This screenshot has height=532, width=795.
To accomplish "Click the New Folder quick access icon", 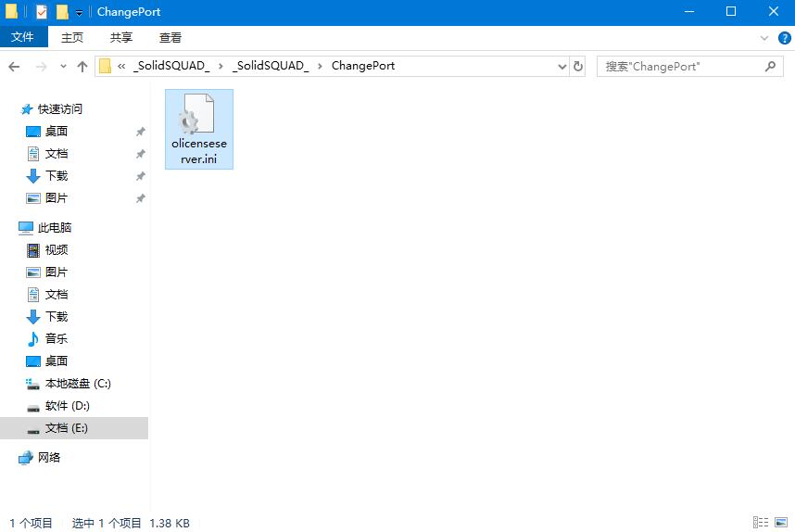I will 62,12.
